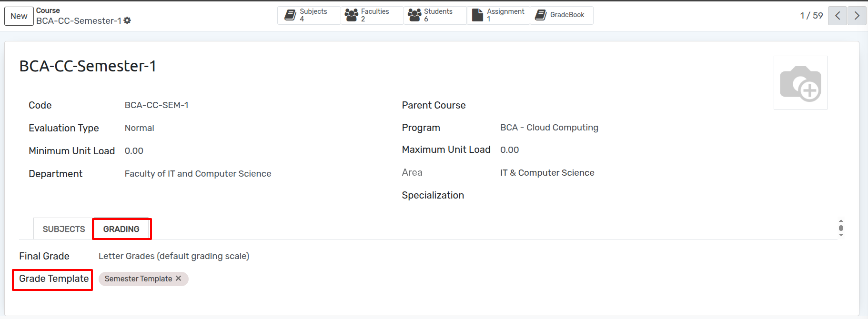The width and height of the screenshot is (868, 319).
Task: Go to the previous record arrow
Action: pos(838,16)
